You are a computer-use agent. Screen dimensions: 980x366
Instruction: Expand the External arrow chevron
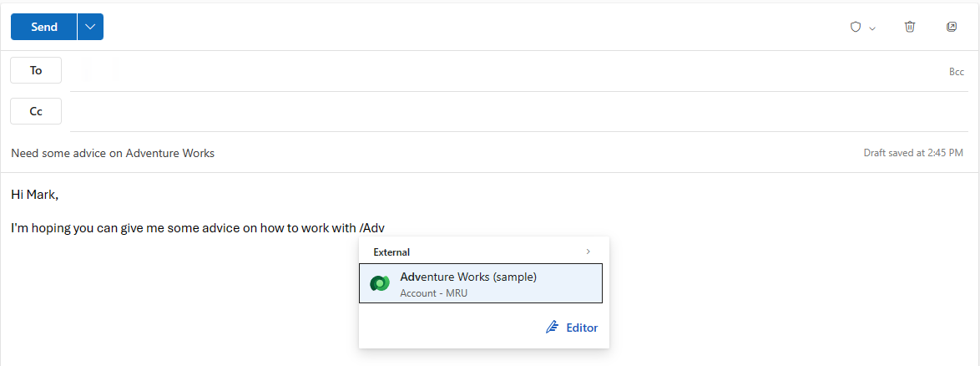(x=588, y=252)
